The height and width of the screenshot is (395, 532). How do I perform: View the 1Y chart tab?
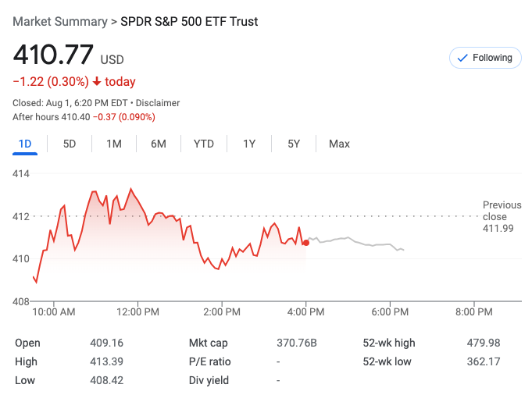[249, 144]
